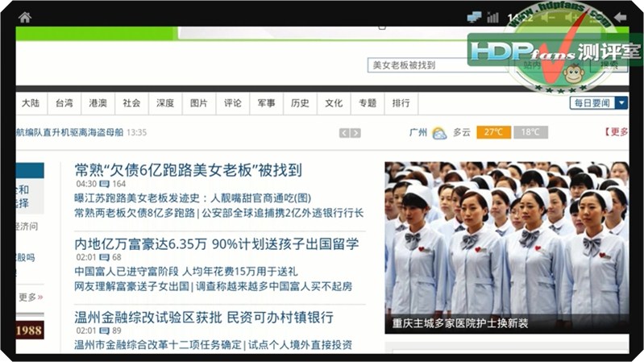Image resolution: width=644 pixels, height=362 pixels.
Task: Expand the red 更多 link near weather
Action: point(618,132)
